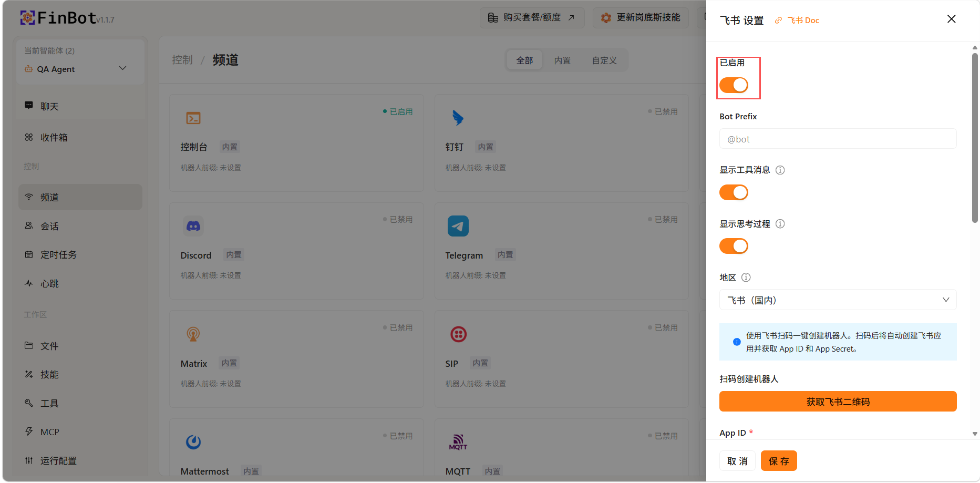Image resolution: width=980 pixels, height=483 pixels.
Task: Open 文件 folder icon in sidebar
Action: click(29, 346)
